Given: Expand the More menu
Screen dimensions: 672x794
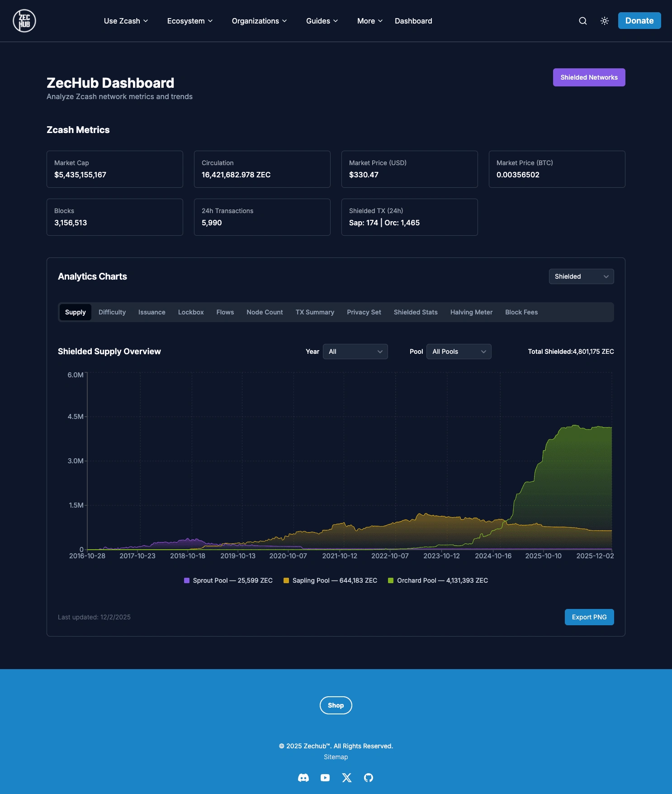Looking at the screenshot, I should coord(370,21).
